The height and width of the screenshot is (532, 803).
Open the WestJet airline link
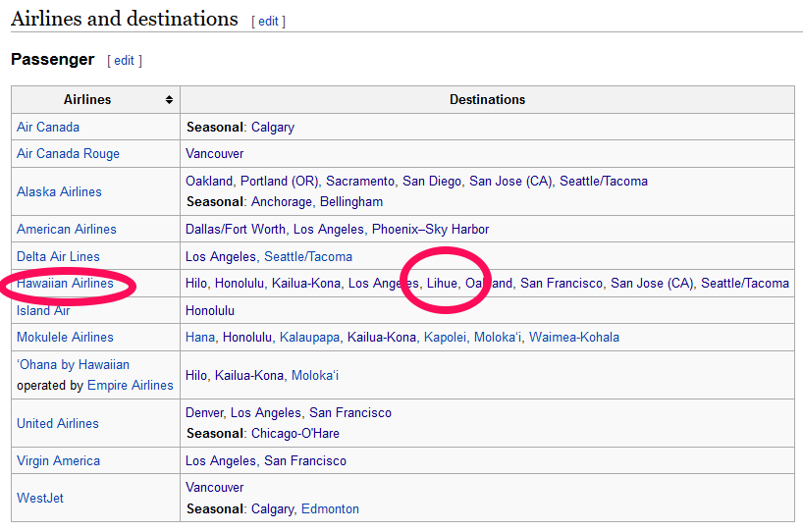[x=40, y=499]
